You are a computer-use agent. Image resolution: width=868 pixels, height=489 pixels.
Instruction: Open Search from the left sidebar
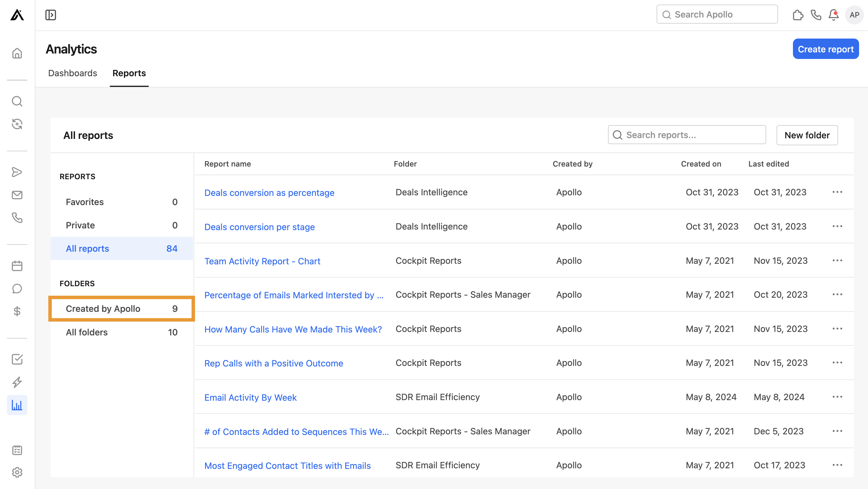pyautogui.click(x=17, y=101)
